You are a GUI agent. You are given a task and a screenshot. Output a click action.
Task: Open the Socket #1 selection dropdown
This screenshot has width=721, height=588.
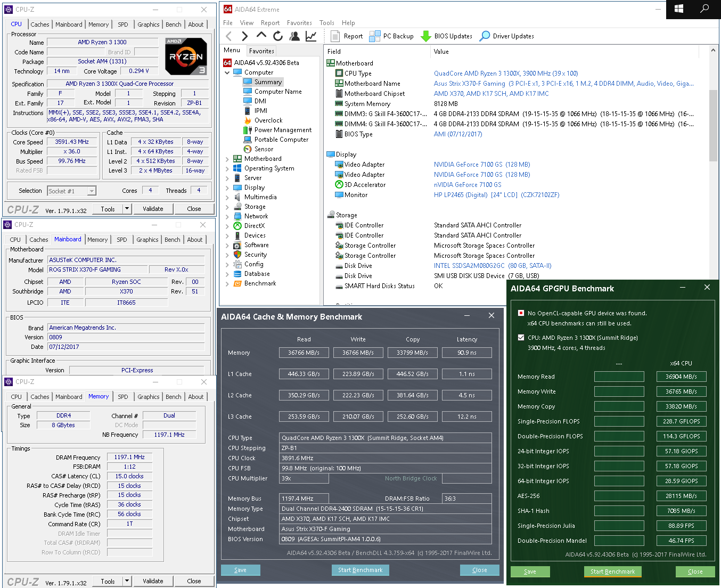[72, 191]
